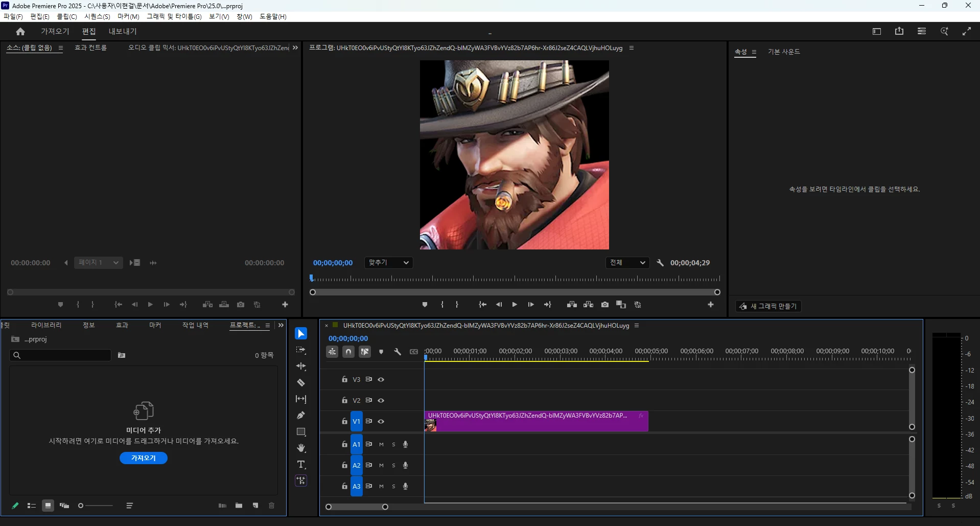The width and height of the screenshot is (980, 526).
Task: Toggle V3 track visibility eye
Action: pyautogui.click(x=381, y=380)
